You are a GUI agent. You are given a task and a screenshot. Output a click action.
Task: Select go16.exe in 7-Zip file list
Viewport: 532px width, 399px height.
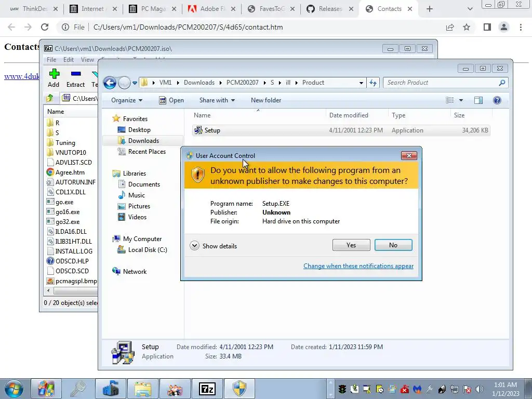[x=63, y=212]
